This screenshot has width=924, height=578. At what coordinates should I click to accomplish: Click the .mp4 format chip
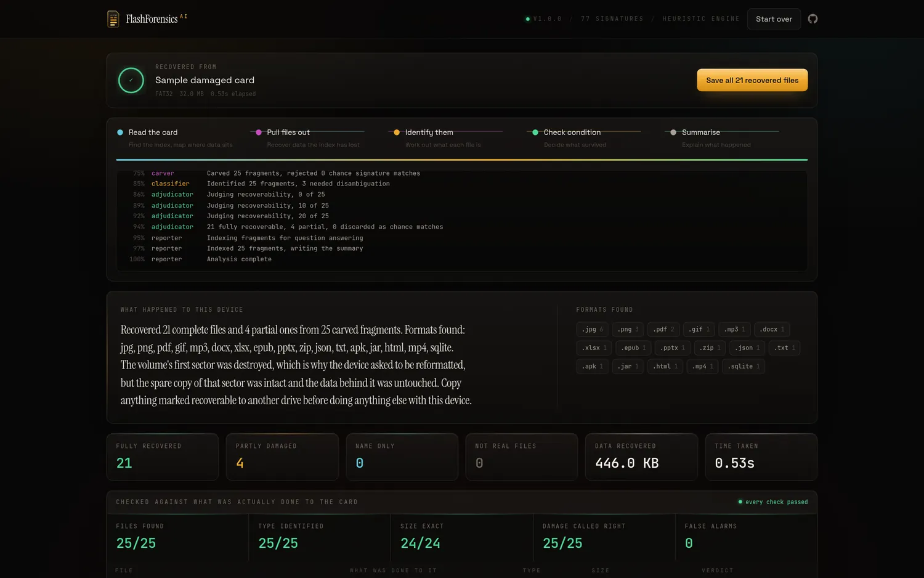(702, 367)
